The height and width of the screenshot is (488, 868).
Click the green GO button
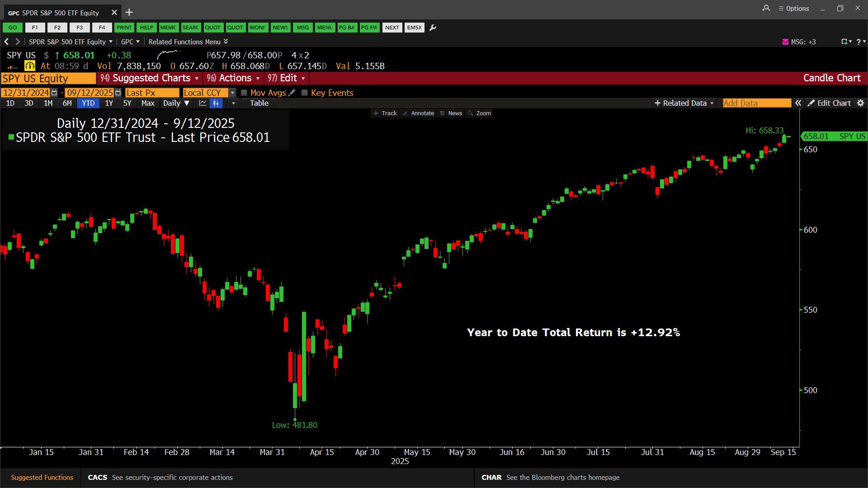13,28
